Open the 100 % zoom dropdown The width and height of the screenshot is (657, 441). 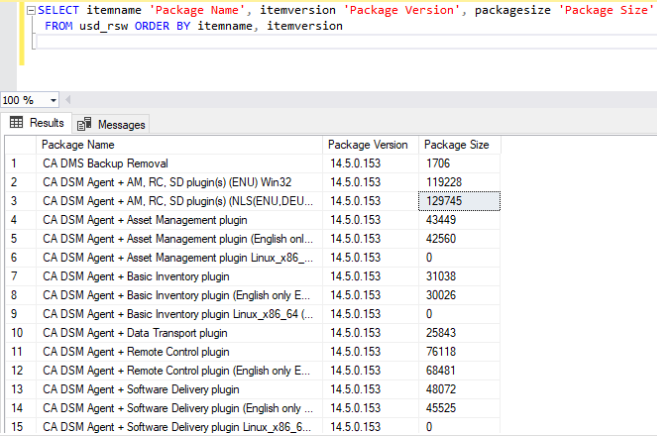(x=56, y=100)
